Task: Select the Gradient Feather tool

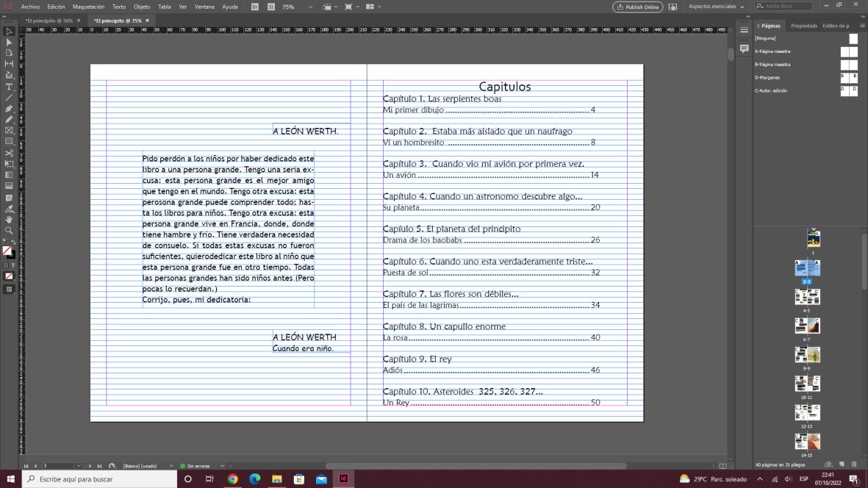Action: click(9, 186)
